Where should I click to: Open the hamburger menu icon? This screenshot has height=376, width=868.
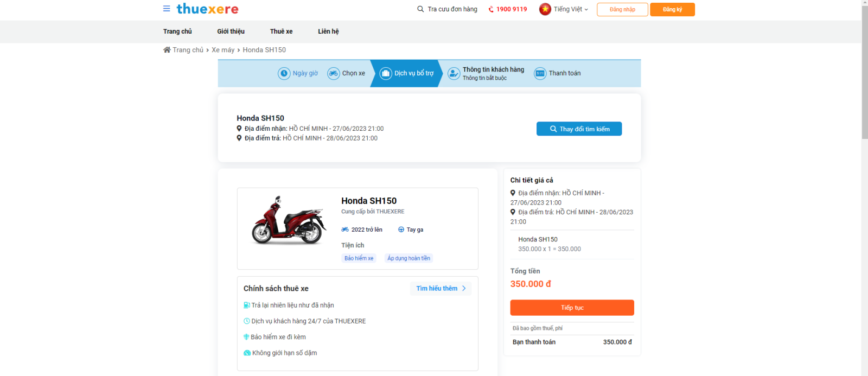pos(167,9)
